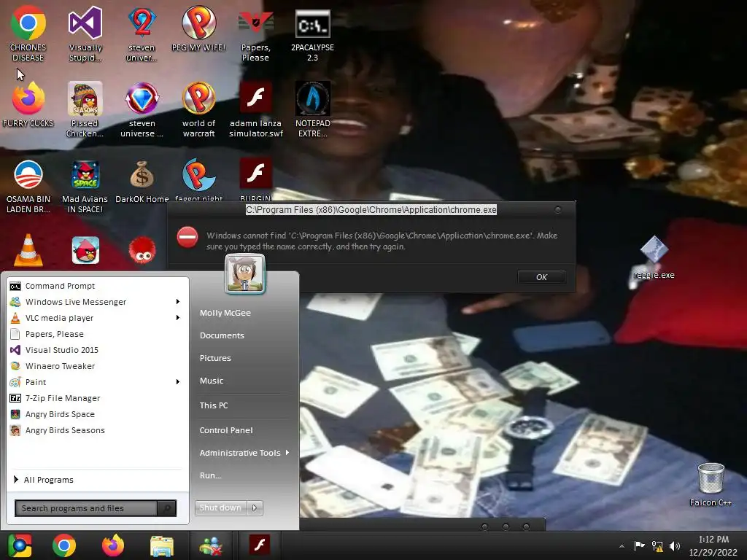The width and height of the screenshot is (747, 560).
Task: Open the clock and date in taskbar
Action: pyautogui.click(x=713, y=545)
